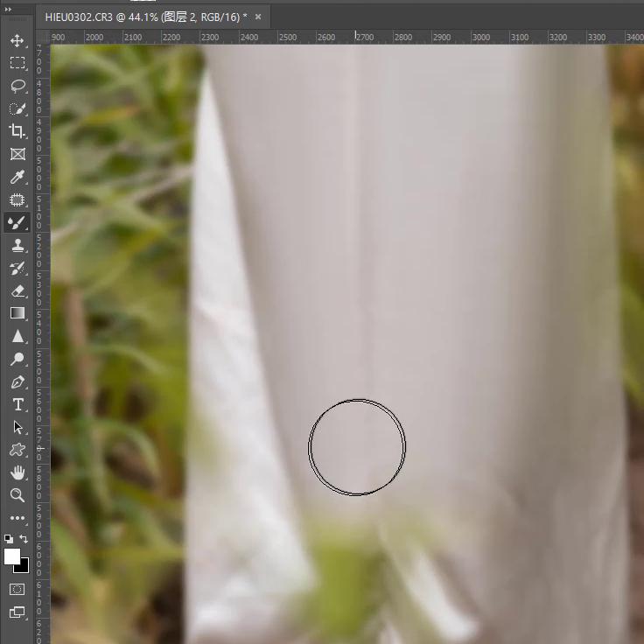Image resolution: width=644 pixels, height=644 pixels.
Task: Pick the Eyedropper tool
Action: pos(17,177)
